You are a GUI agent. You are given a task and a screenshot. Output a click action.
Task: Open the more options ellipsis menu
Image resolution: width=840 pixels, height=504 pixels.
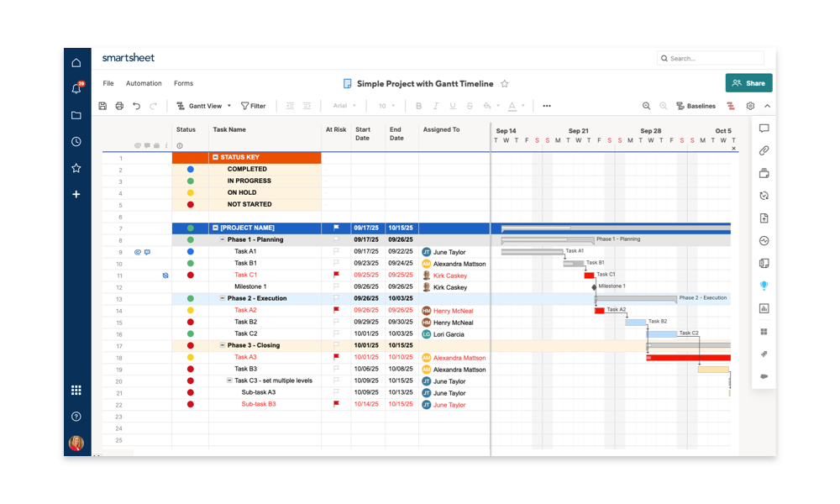point(547,106)
